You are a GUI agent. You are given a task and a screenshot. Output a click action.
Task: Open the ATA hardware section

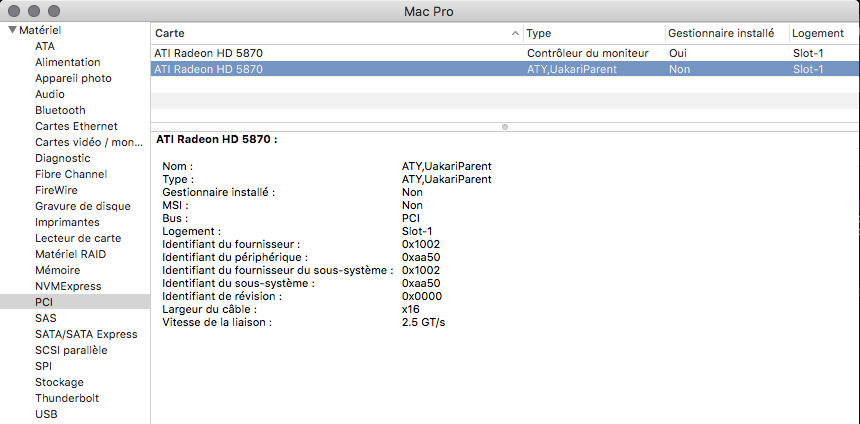[45, 46]
